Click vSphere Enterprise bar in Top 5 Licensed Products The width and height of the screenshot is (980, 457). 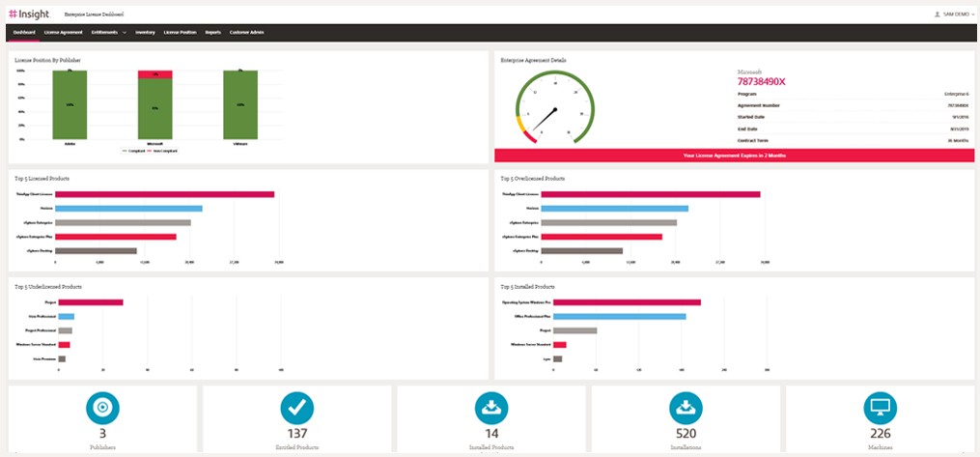click(x=124, y=222)
